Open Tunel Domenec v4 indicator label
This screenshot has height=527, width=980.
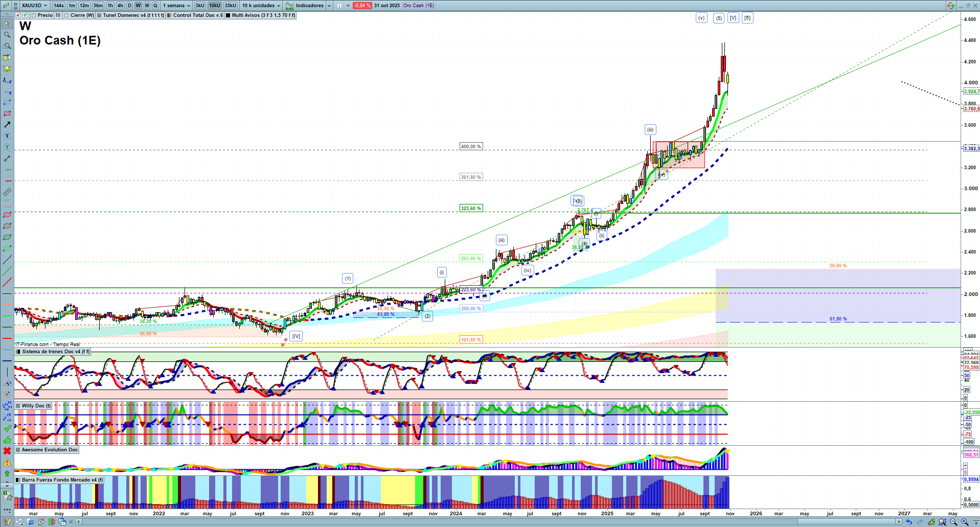pos(133,15)
